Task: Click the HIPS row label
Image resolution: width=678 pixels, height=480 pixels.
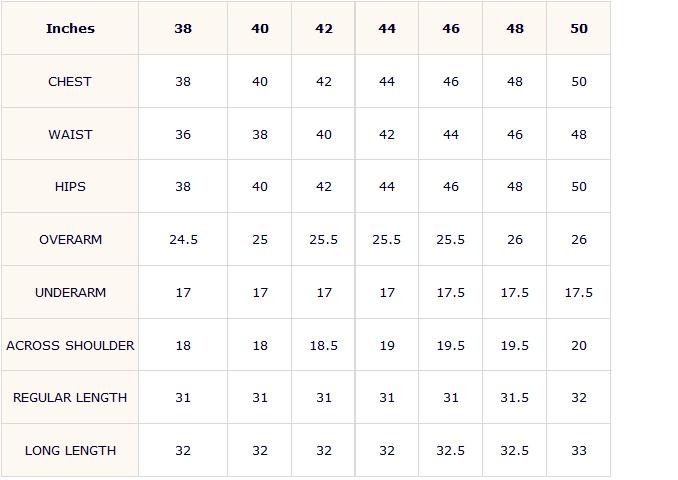Action: tap(70, 186)
